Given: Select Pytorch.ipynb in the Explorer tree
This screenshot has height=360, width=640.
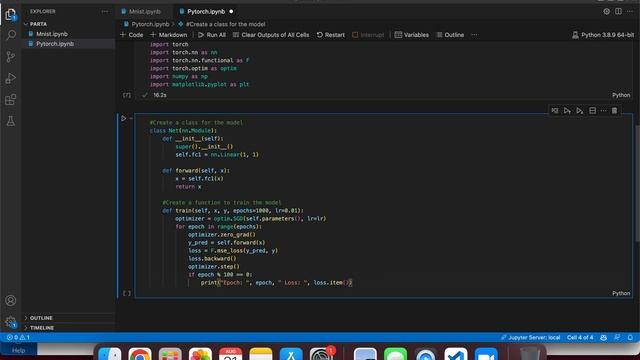Looking at the screenshot, I should (55, 44).
